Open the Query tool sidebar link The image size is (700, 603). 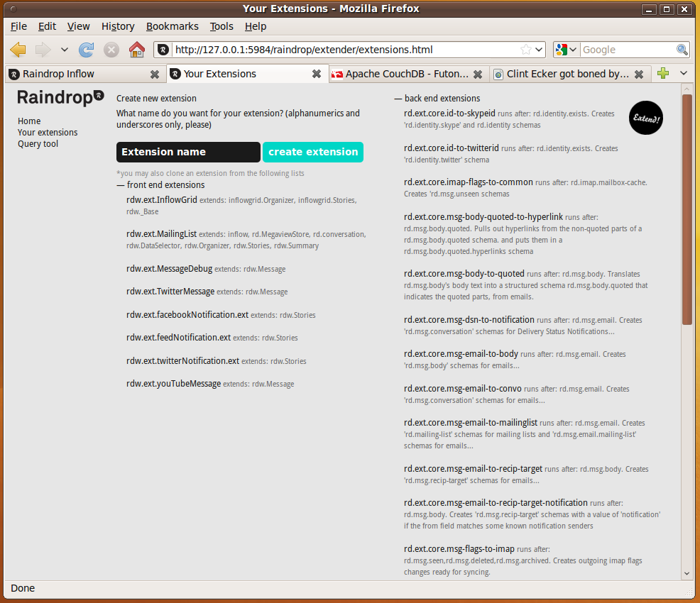point(38,143)
